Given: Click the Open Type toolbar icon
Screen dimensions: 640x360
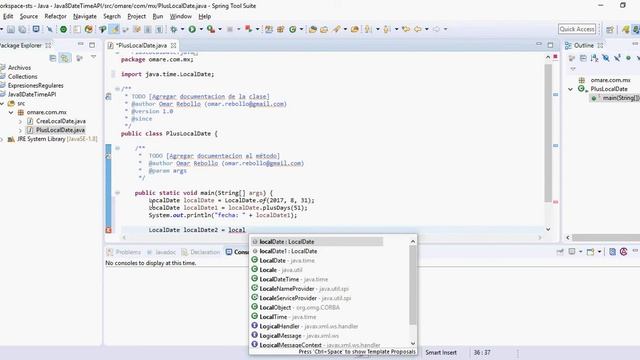Looking at the screenshot, I should [313, 29].
